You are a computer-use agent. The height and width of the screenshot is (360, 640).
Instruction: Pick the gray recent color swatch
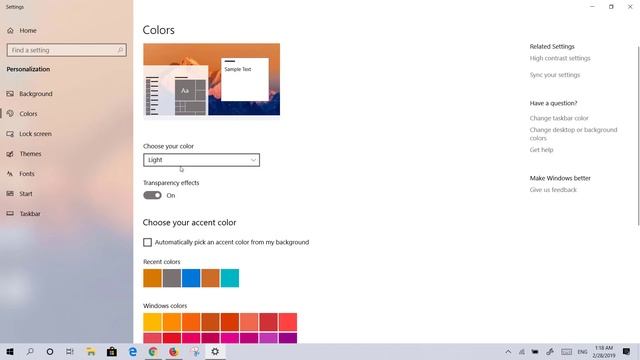coord(172,278)
